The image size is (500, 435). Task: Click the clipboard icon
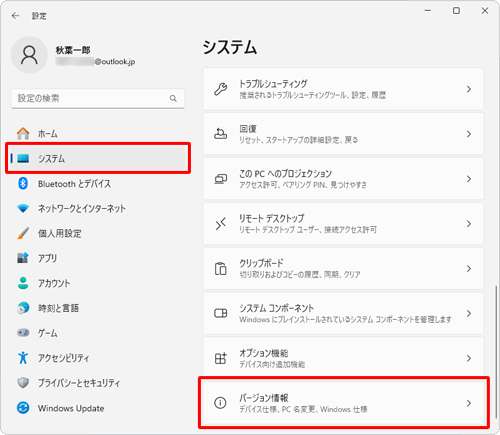220,269
